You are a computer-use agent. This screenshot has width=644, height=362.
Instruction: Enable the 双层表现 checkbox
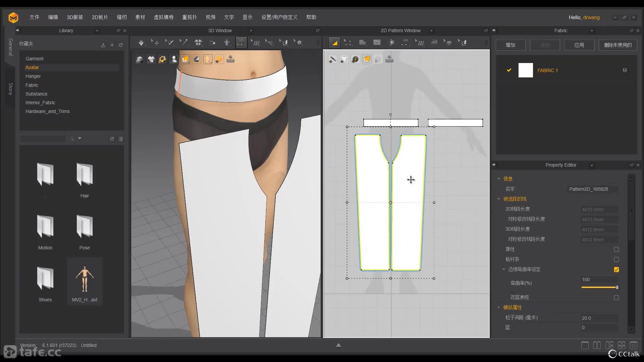click(616, 298)
